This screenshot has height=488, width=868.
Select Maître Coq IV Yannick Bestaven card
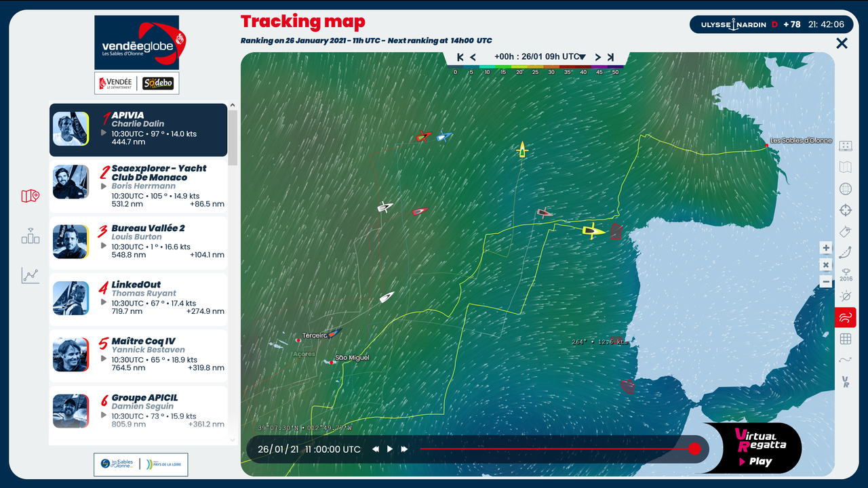[x=138, y=355]
